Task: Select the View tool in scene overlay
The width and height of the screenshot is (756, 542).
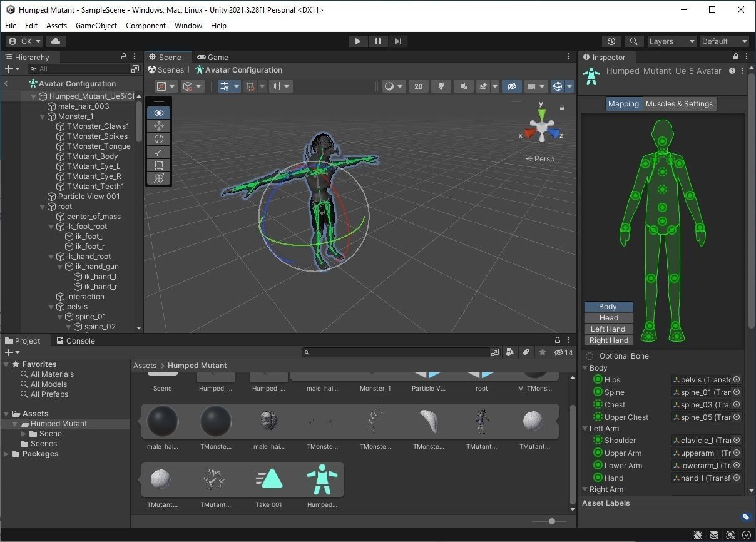Action: [x=159, y=113]
